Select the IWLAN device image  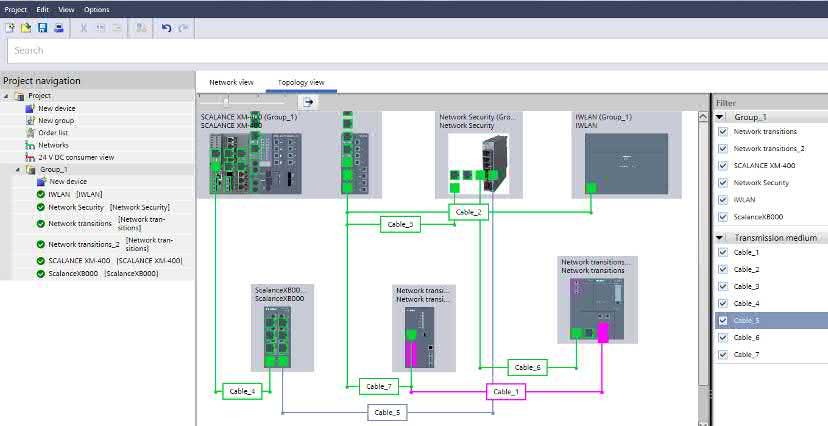click(626, 164)
